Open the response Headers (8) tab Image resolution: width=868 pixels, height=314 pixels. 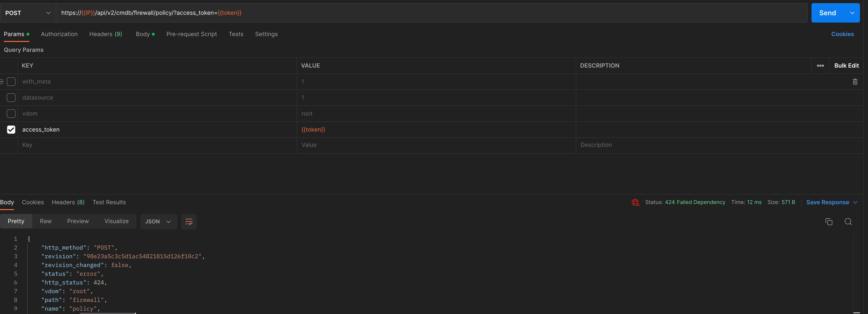[x=68, y=202]
